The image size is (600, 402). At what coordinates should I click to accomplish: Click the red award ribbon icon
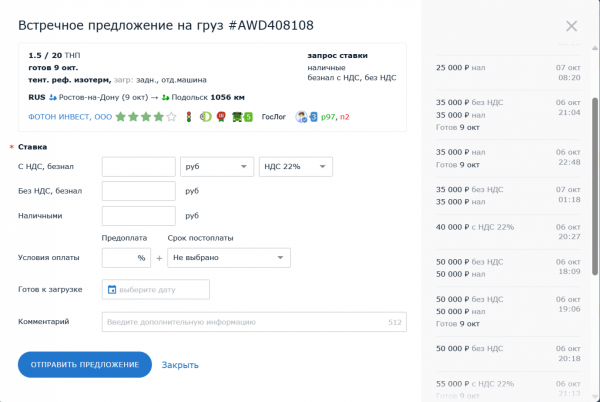[x=221, y=117]
